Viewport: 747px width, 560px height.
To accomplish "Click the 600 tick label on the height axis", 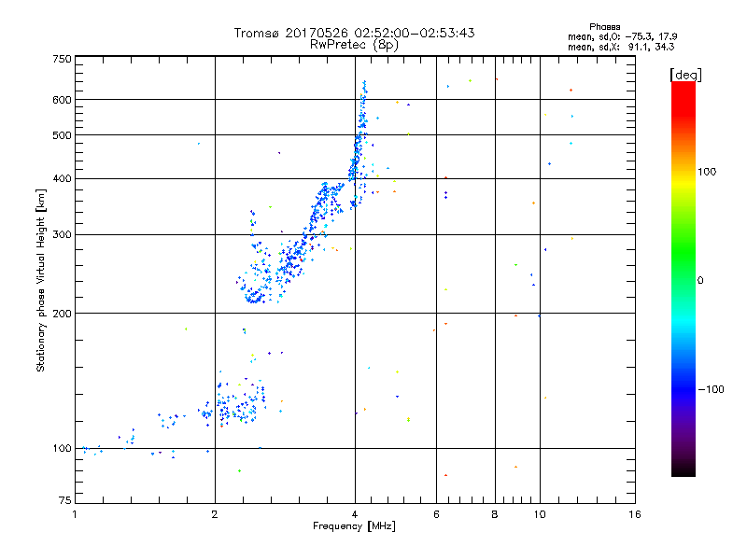I will (x=62, y=100).
